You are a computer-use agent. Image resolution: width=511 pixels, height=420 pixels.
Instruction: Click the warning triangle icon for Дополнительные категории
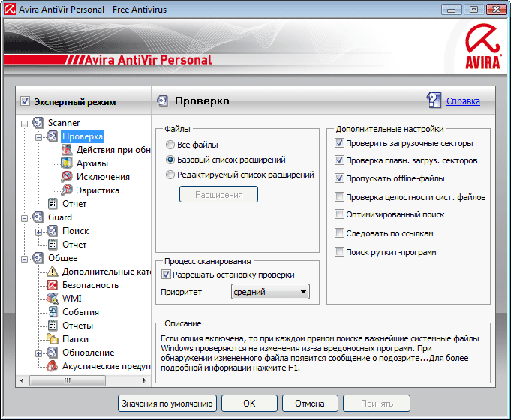click(x=52, y=271)
